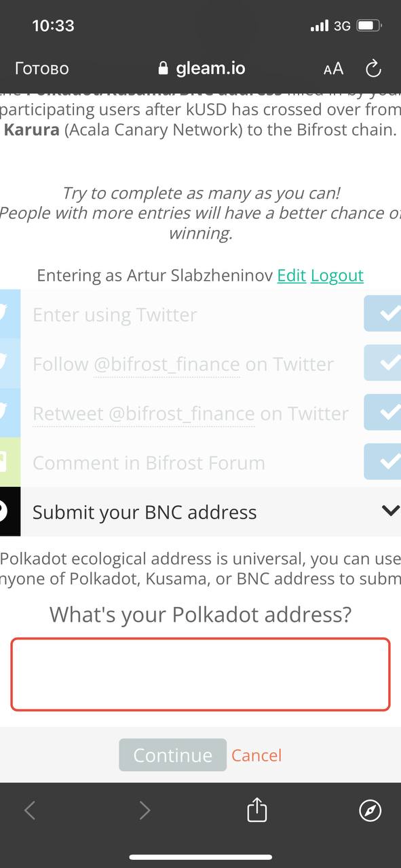Tap Готово to close the browser
The image size is (401, 868).
click(x=41, y=68)
